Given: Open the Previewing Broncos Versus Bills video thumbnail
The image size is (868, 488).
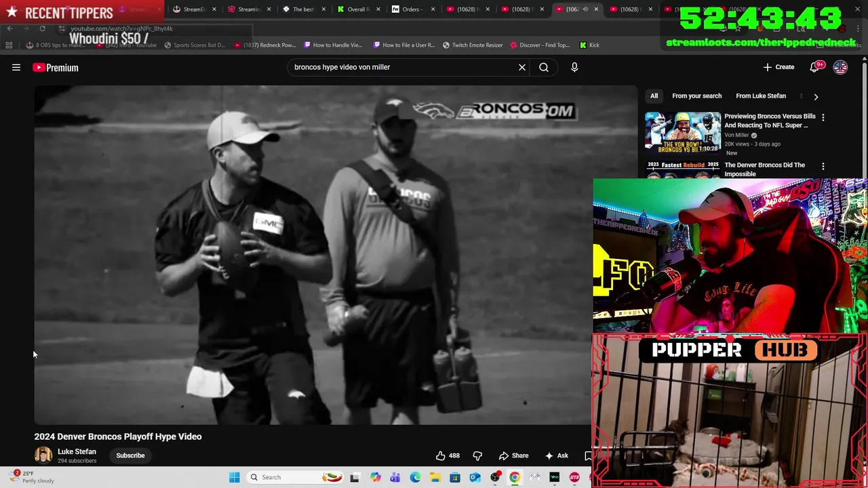Looking at the screenshot, I should click(x=683, y=133).
